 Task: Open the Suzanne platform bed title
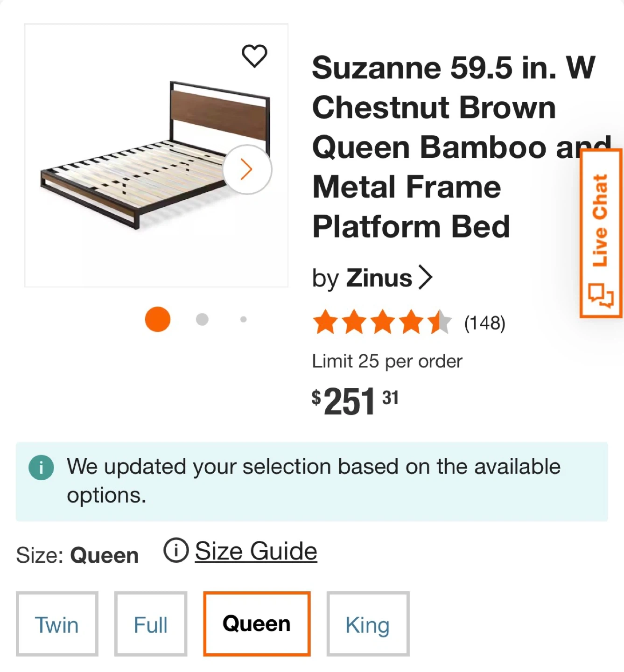tap(439, 147)
